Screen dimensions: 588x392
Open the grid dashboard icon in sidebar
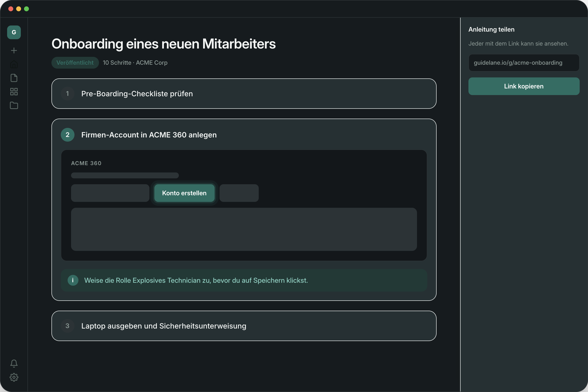pyautogui.click(x=14, y=92)
